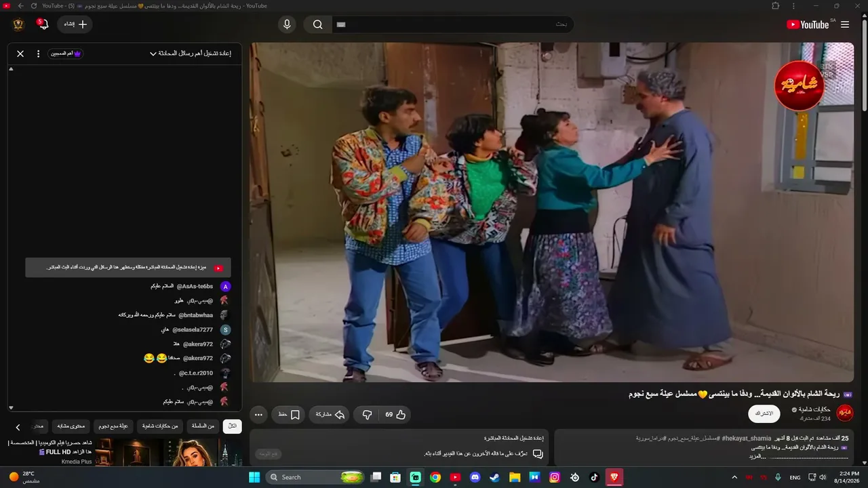Select the عيلة سبع نجوم filter chip

[113, 426]
